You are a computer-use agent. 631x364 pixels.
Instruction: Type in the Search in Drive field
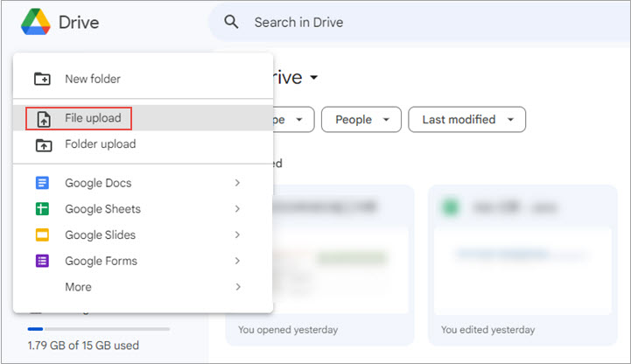point(394,22)
